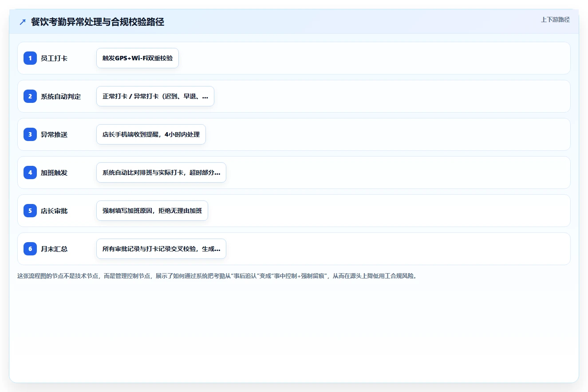Click the 餐饮考勤异常处理与合规校验路径 title

tap(98, 22)
